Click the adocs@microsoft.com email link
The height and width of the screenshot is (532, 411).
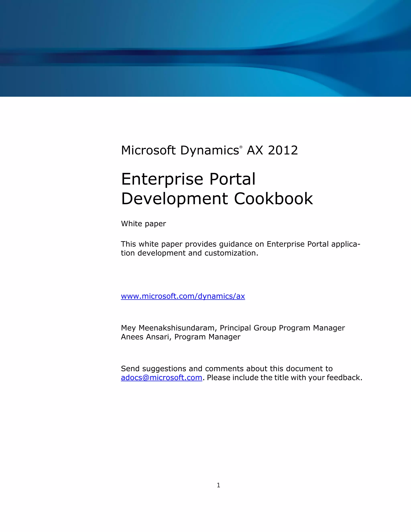(x=162, y=378)
